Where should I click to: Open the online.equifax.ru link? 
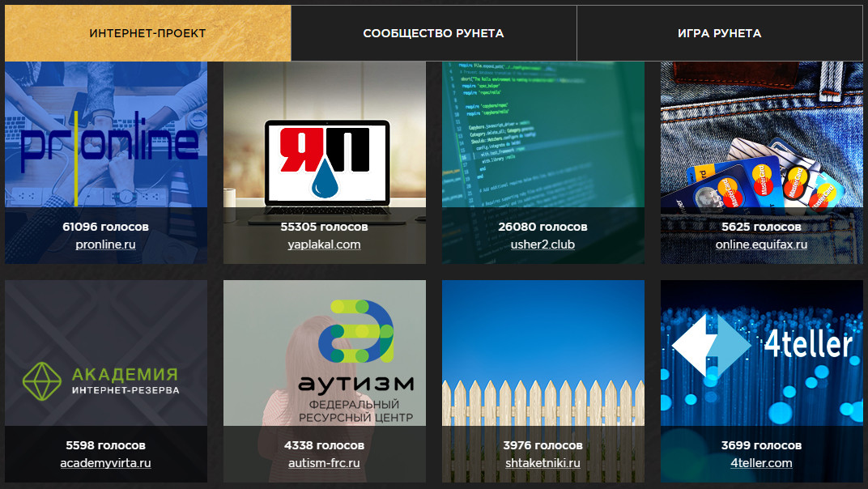pos(761,244)
